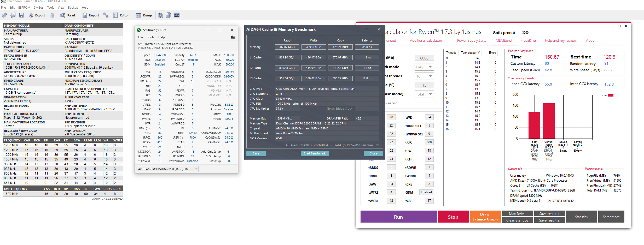Open the About tab in DRAM Calculator

pos(591,41)
